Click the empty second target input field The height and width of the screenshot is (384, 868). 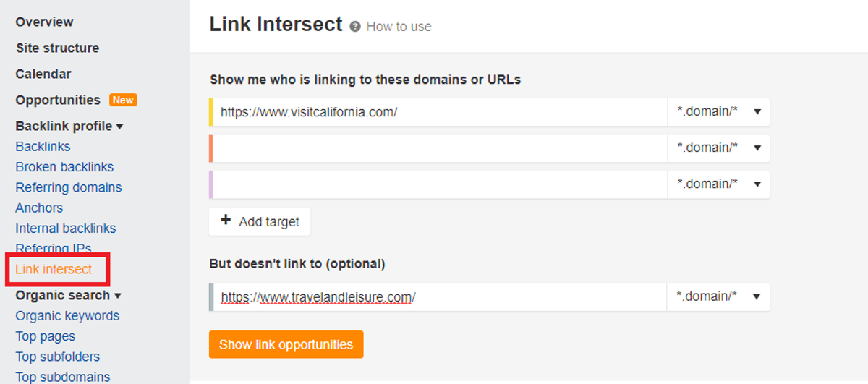point(440,148)
